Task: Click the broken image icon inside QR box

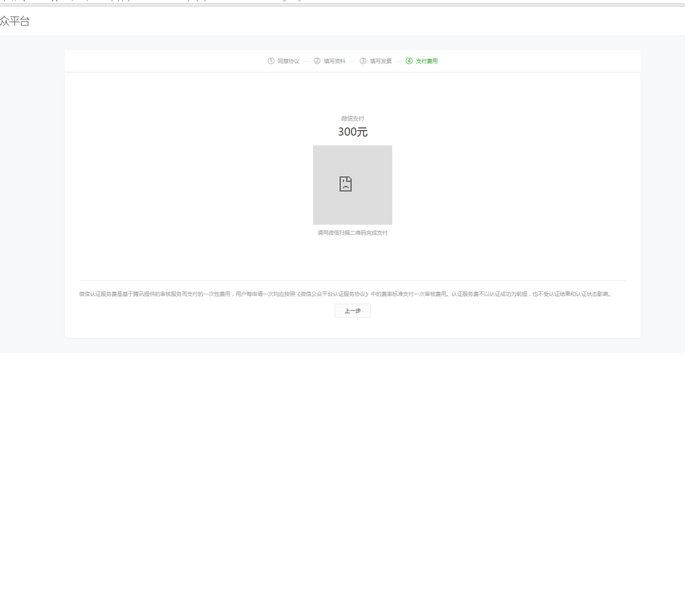Action: 345,184
